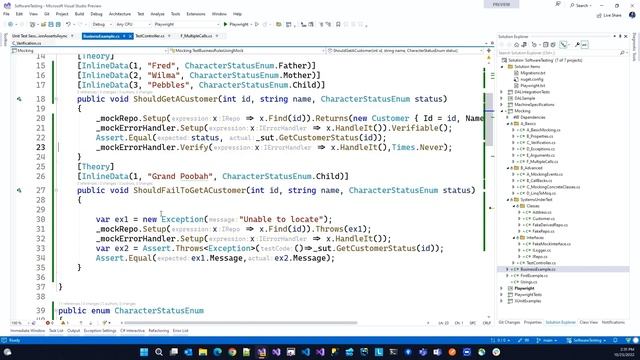Click the Search button in title bar
Screen dimensions: 640x360
tap(580, 5)
